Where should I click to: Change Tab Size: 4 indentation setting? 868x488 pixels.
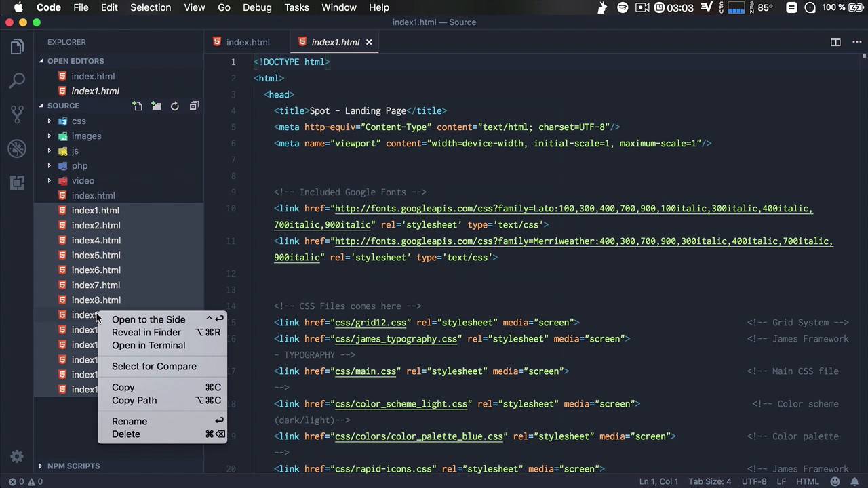[x=710, y=481]
